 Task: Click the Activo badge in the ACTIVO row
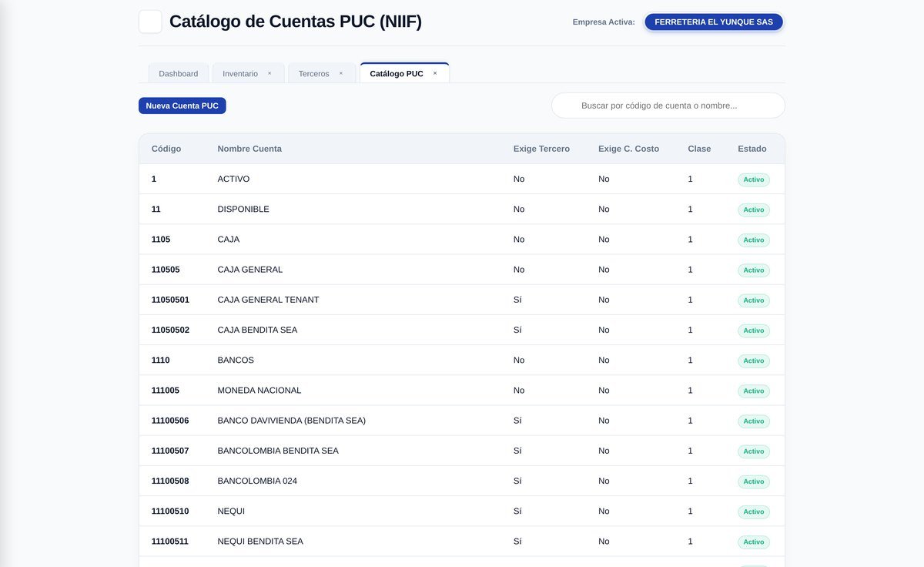[x=754, y=179]
